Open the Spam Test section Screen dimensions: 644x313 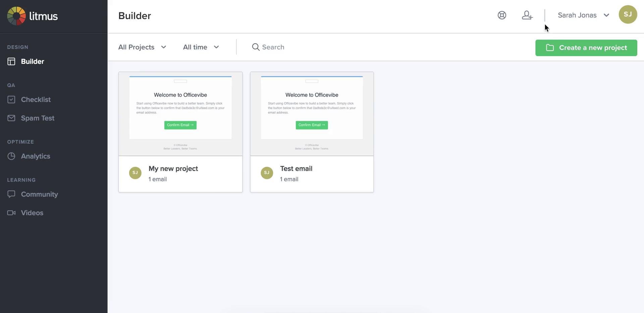38,118
